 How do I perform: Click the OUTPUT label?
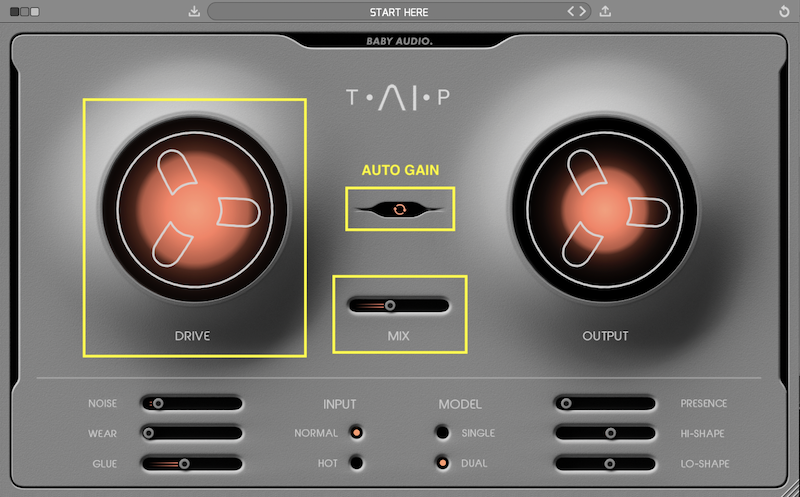605,336
